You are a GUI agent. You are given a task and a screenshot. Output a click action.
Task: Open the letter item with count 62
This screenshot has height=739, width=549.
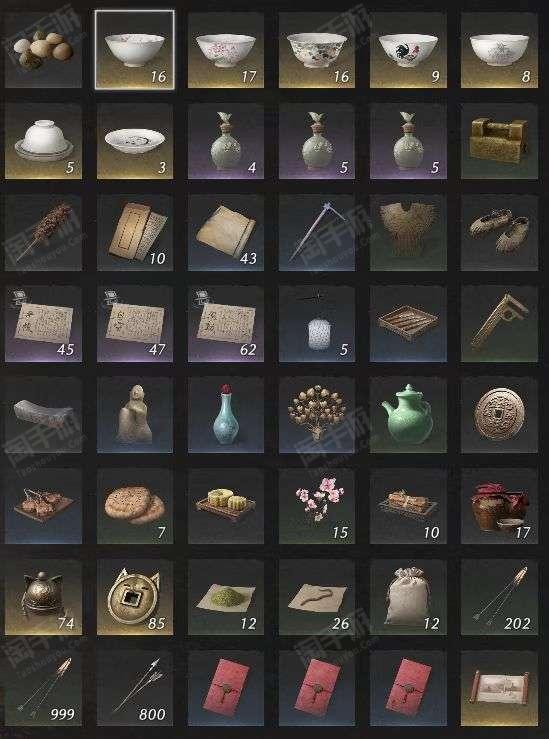[x=226, y=323]
